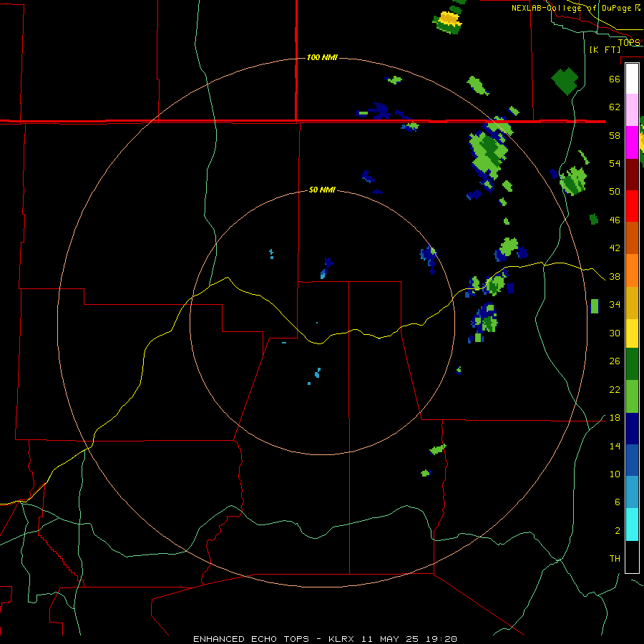Select the dark green legend swatch

point(632,364)
